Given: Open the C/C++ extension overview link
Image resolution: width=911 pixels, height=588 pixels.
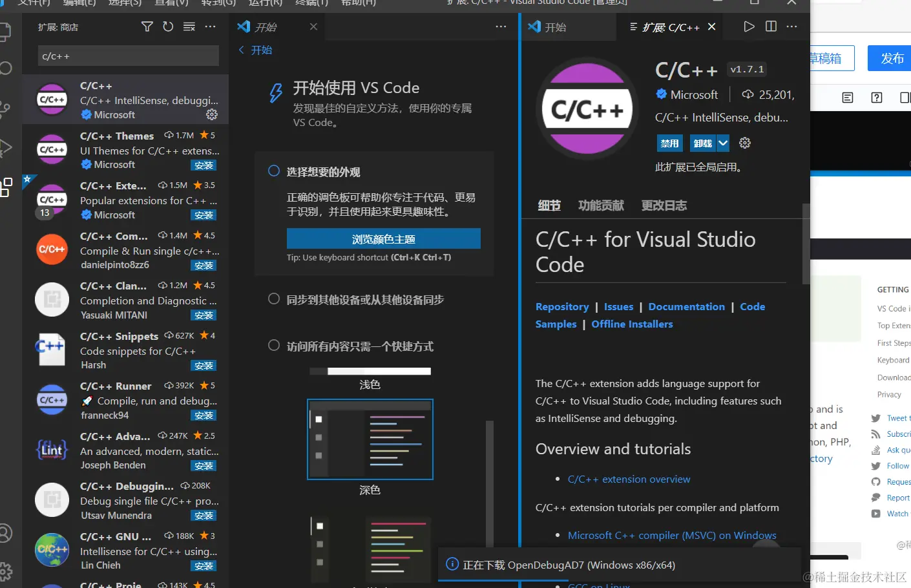Looking at the screenshot, I should pyautogui.click(x=629, y=479).
